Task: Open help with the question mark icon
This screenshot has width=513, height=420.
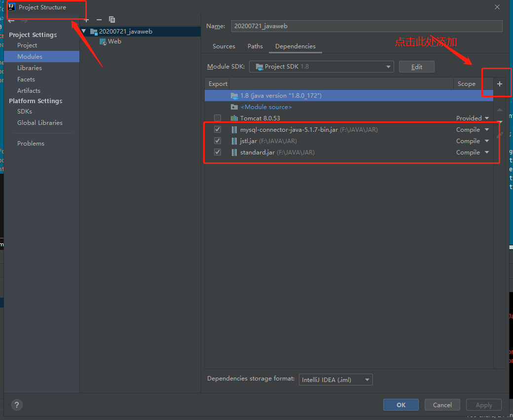Action: (x=17, y=405)
